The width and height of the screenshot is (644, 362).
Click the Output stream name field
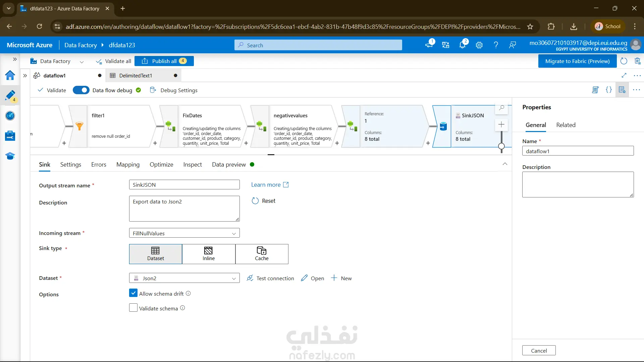184,185
